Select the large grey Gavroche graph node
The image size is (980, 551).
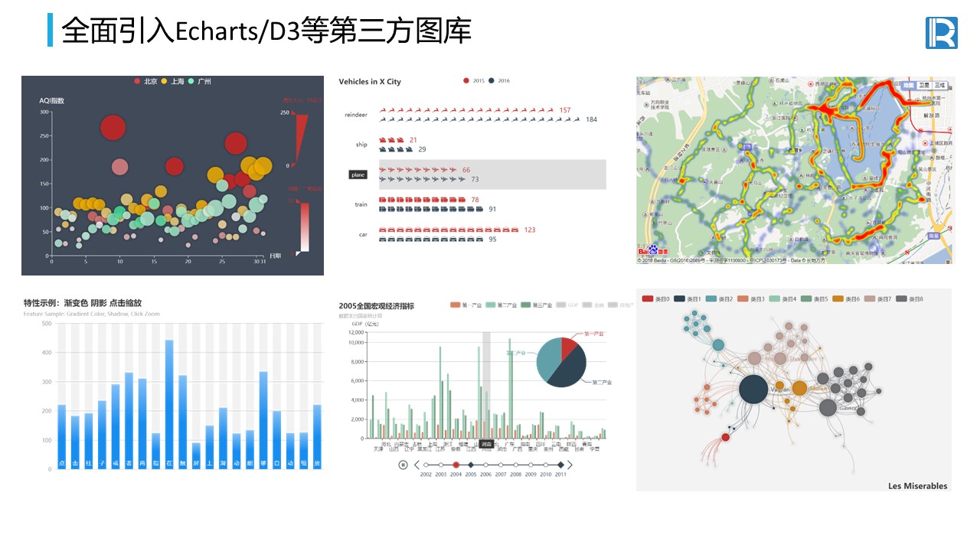(x=827, y=407)
